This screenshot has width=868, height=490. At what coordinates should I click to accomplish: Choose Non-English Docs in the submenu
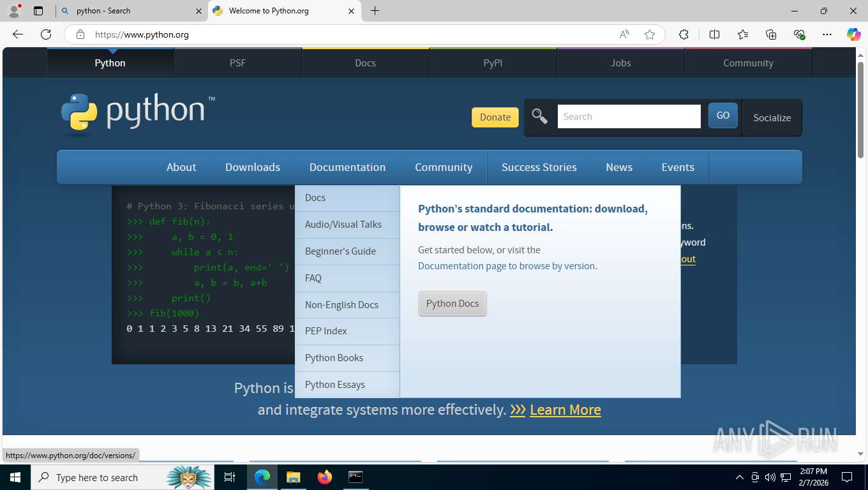click(x=347, y=305)
